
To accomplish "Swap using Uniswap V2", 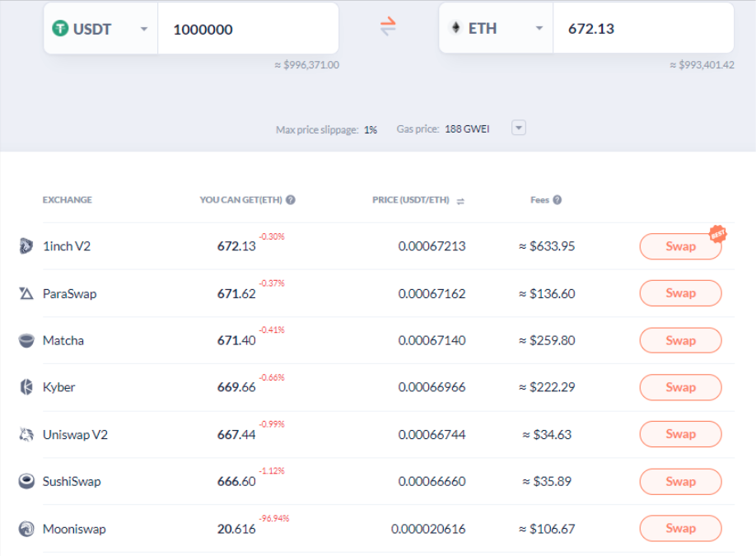I will 680,434.
